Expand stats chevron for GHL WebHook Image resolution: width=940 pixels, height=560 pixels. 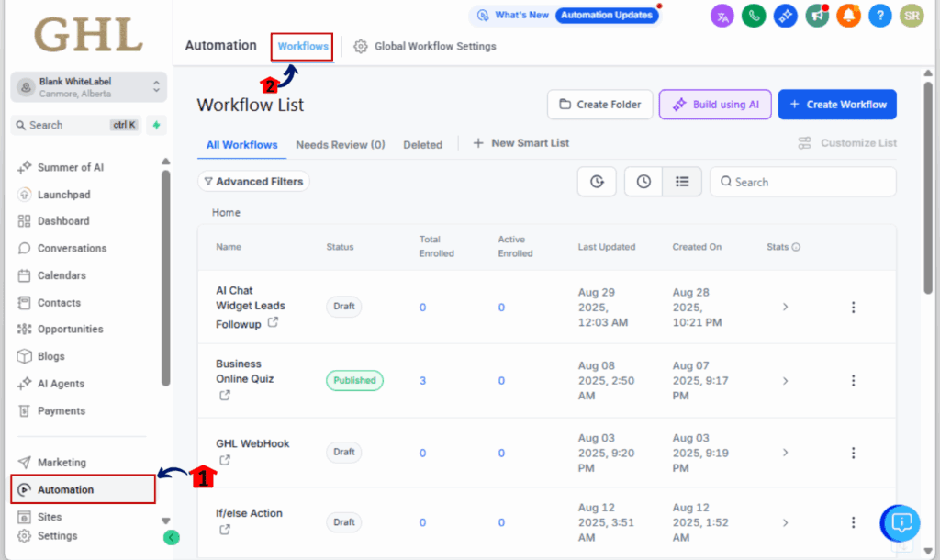tap(786, 453)
